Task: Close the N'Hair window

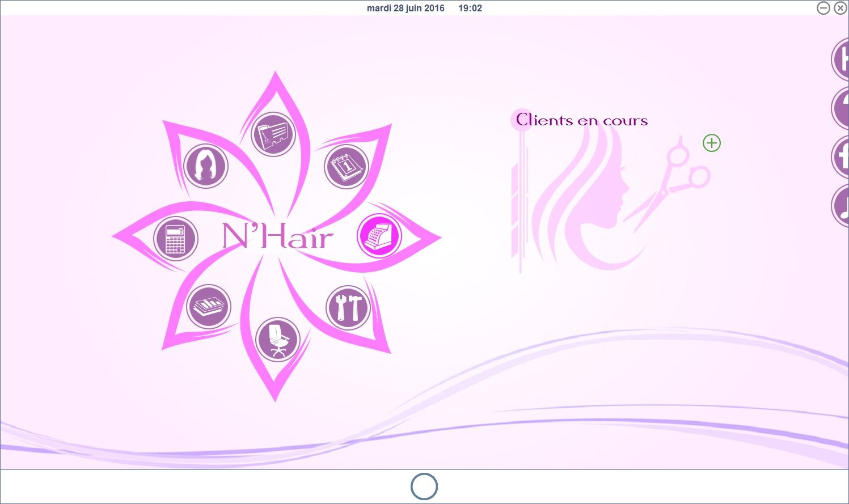Action: pyautogui.click(x=840, y=8)
